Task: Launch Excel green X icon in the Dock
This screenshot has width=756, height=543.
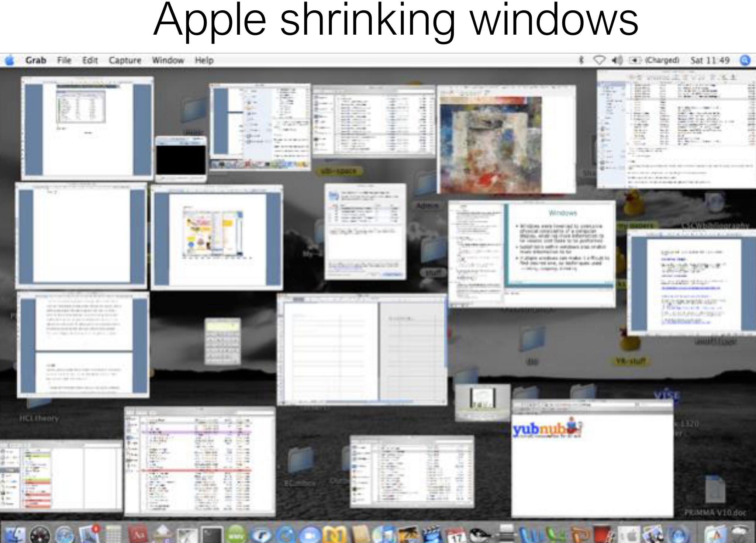Action: click(556, 534)
